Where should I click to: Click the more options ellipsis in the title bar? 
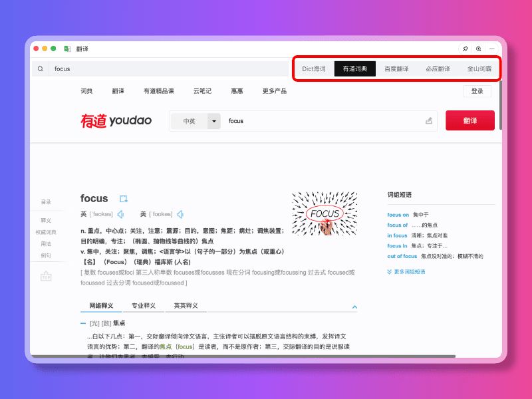coord(492,49)
